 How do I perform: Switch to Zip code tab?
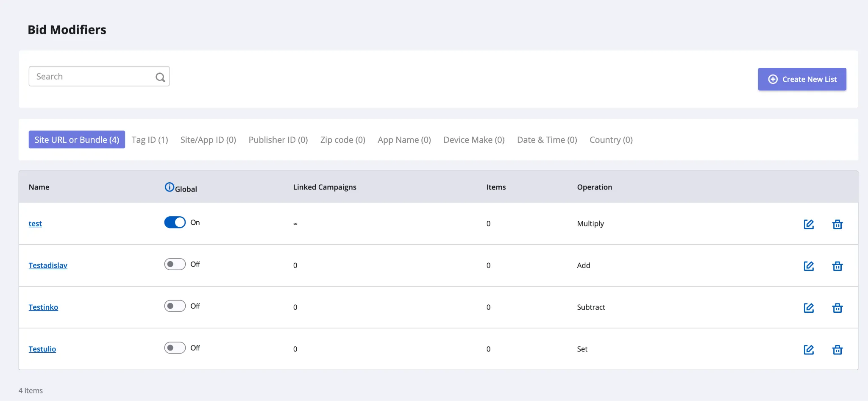click(x=342, y=139)
